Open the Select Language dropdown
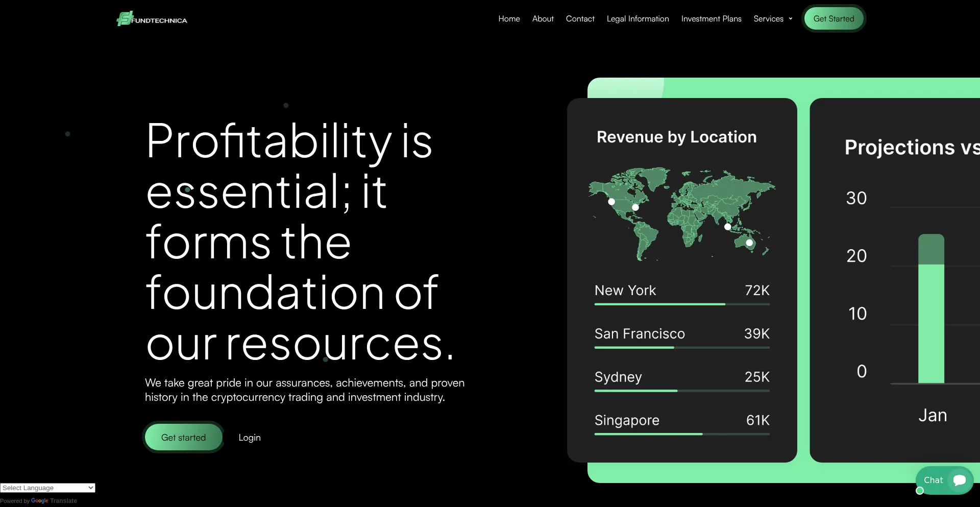The width and height of the screenshot is (980, 507). 47,488
